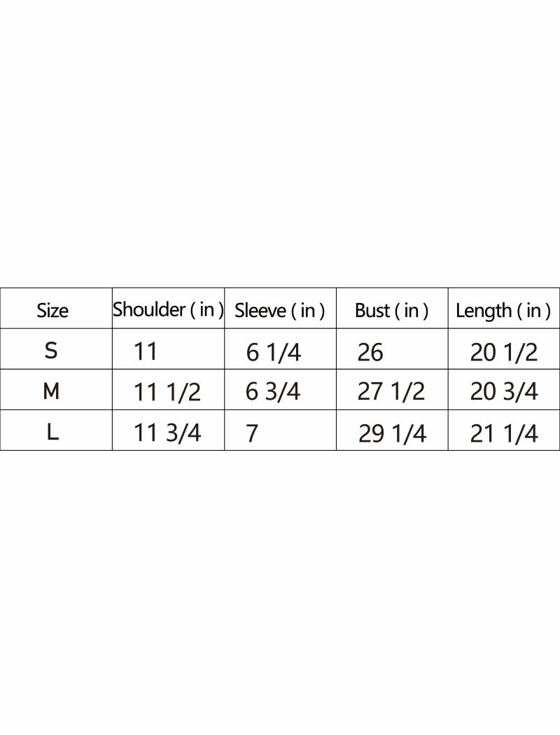Click the Length (in) column header
Viewport: 560px width, 735px height.
click(503, 310)
